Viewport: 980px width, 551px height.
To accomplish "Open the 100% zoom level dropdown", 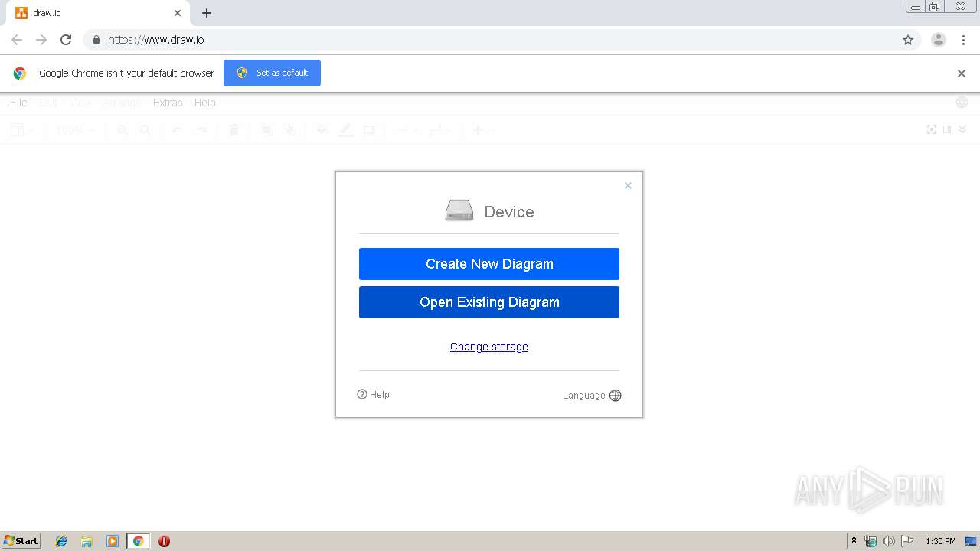I will (74, 130).
